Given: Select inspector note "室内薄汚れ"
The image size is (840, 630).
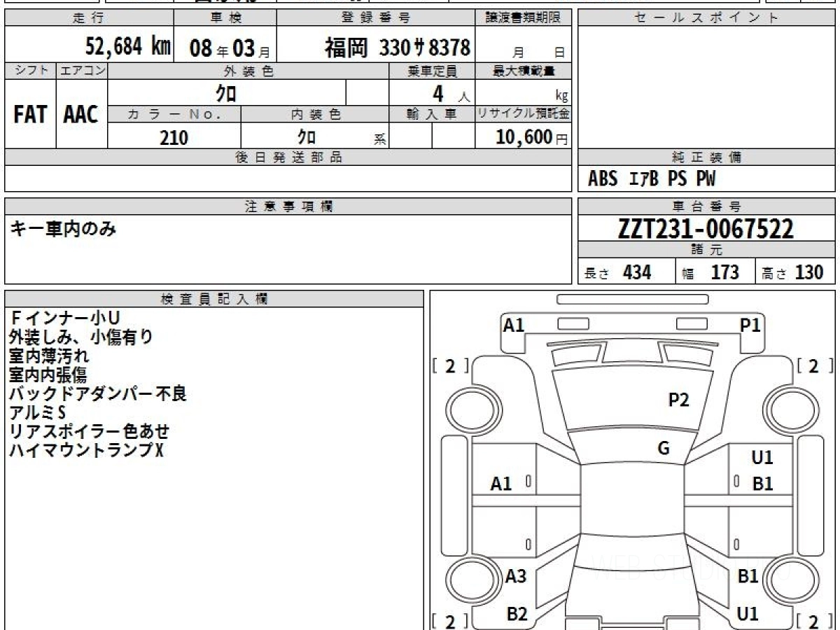Looking at the screenshot, I should click(x=49, y=356).
